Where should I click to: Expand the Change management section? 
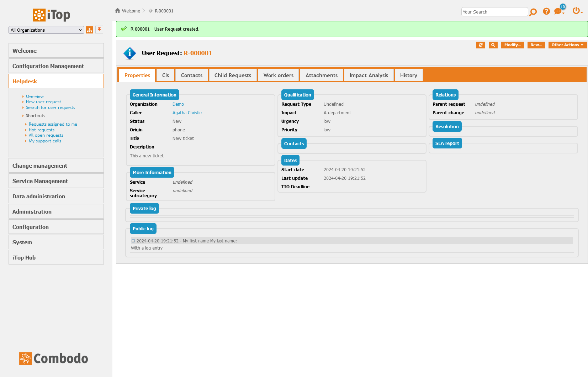coord(39,166)
